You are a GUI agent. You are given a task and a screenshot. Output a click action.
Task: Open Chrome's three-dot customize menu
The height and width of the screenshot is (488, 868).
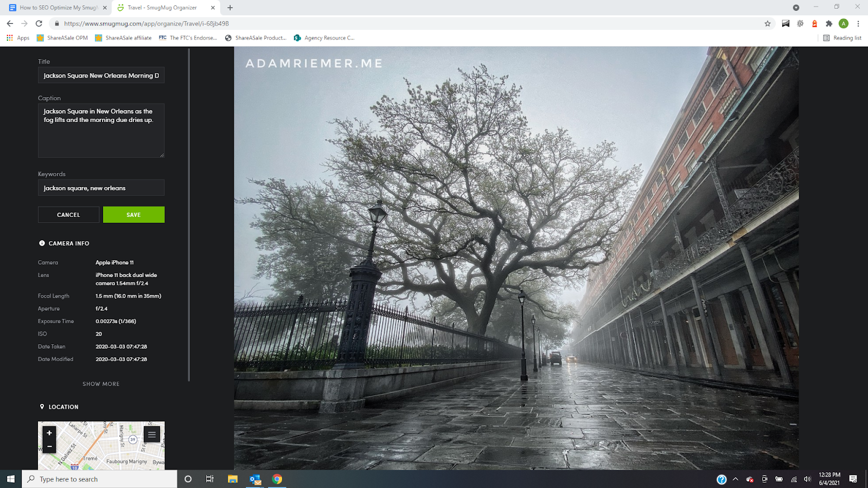click(858, 24)
